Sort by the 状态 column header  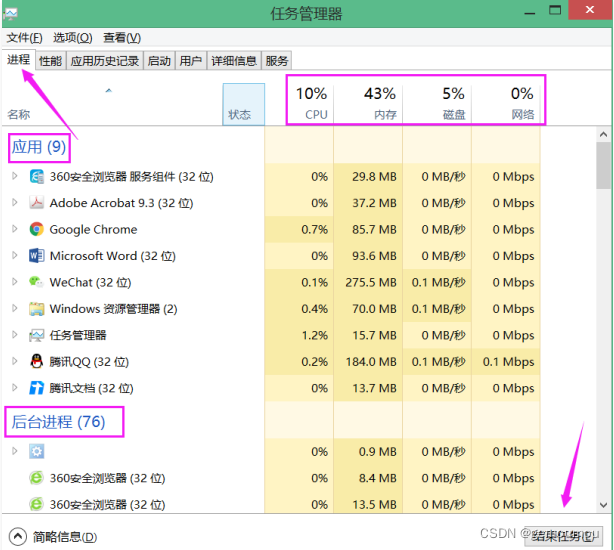tap(244, 104)
